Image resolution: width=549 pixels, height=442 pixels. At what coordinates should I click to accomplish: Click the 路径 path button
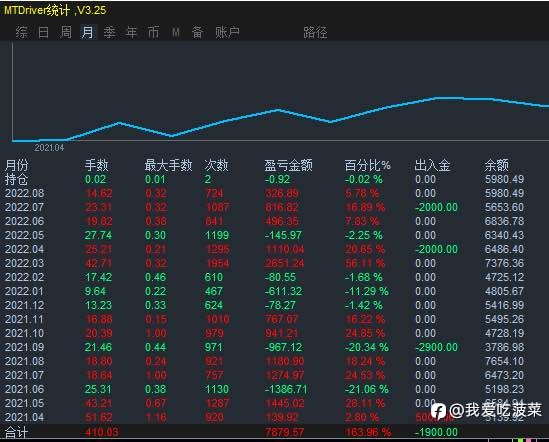(x=315, y=33)
